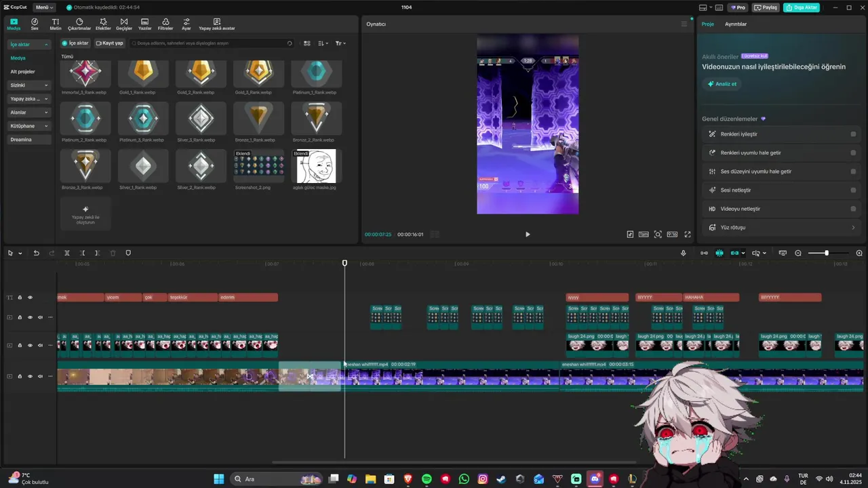Select Medya in the sidebar
The width and height of the screenshot is (868, 488).
(18, 58)
